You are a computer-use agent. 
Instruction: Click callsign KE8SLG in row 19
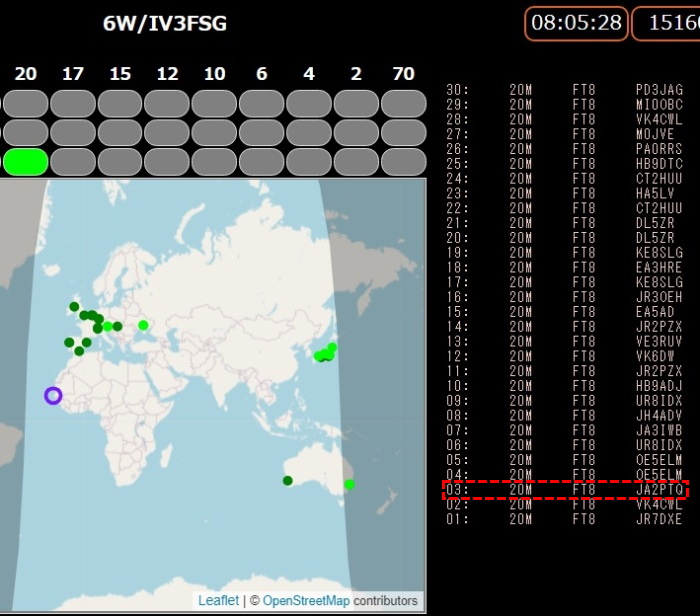click(x=659, y=253)
